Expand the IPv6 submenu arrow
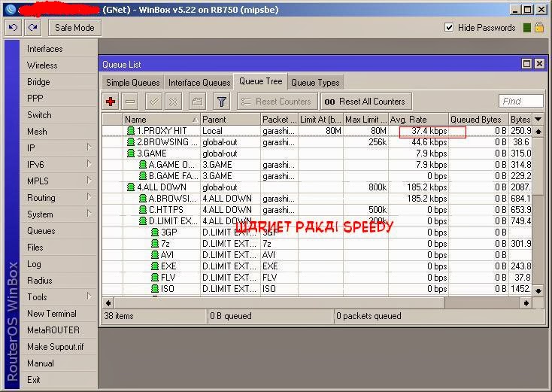Screen dimensions: 552x392 tap(89, 164)
